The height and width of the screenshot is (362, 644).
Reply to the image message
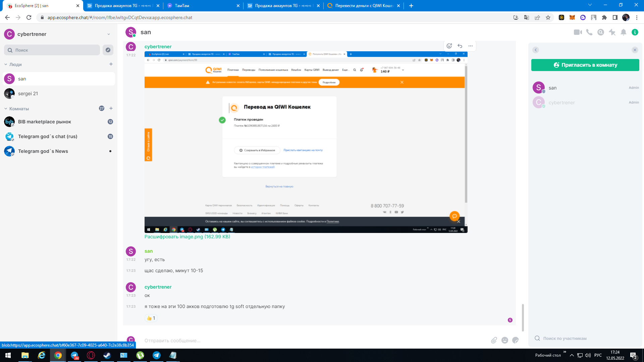pyautogui.click(x=460, y=46)
